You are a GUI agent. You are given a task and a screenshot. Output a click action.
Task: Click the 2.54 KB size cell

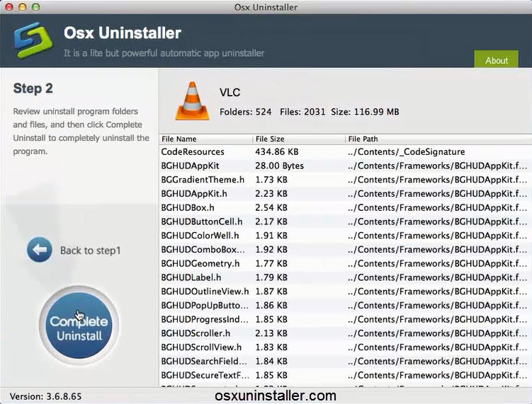coord(271,207)
